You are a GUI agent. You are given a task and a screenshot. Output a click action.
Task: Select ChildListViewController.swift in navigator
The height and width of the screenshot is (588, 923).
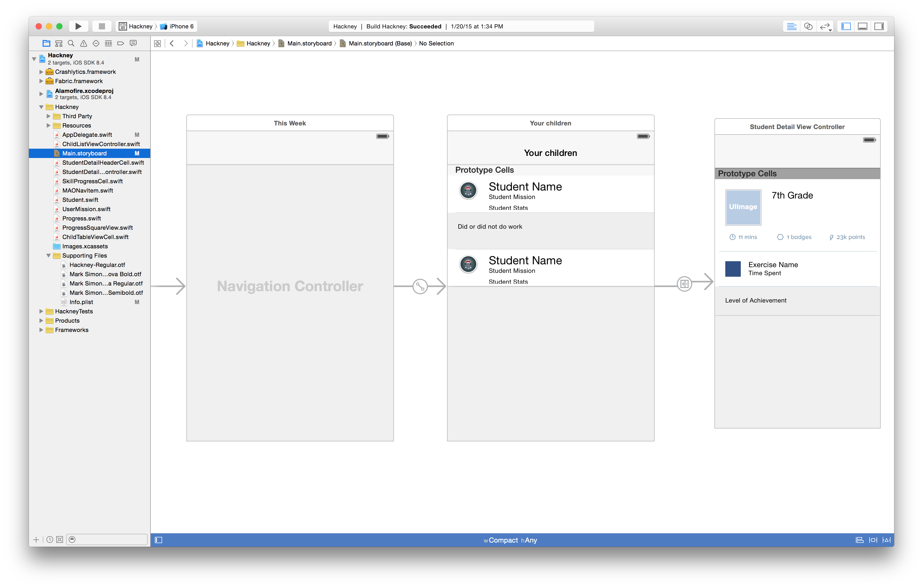101,144
